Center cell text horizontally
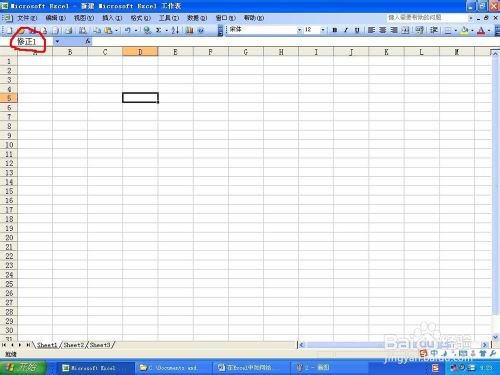The image size is (500, 375). pos(382,30)
